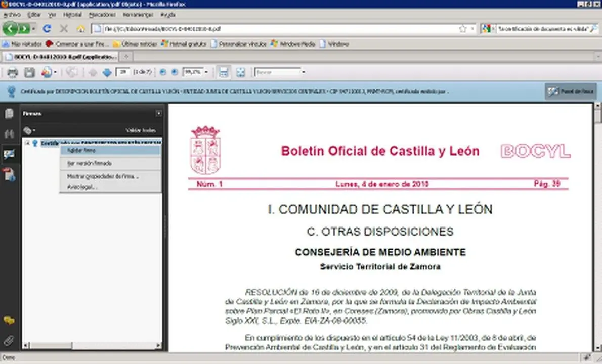Toggle the fit-page full view button
The width and height of the screenshot is (602, 364).
pos(240,72)
